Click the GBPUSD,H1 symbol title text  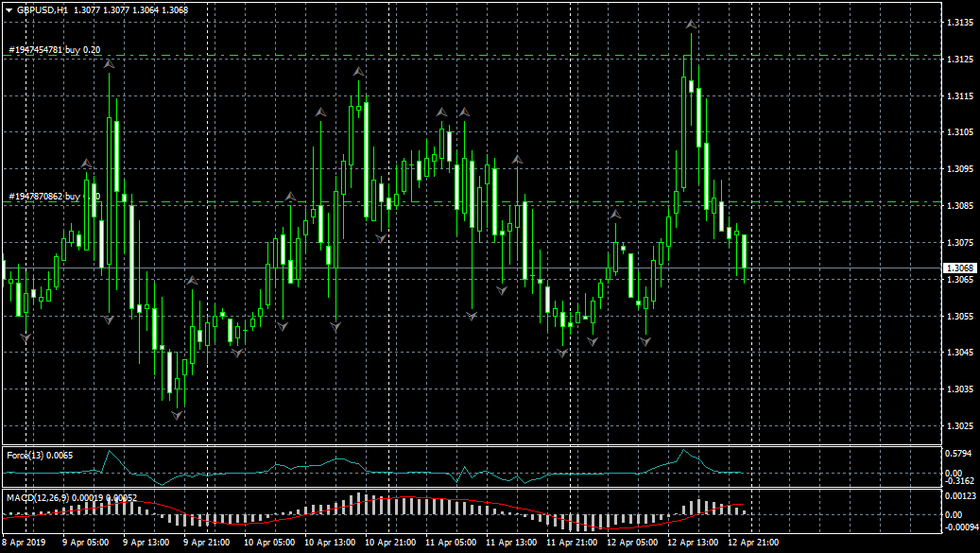click(43, 9)
